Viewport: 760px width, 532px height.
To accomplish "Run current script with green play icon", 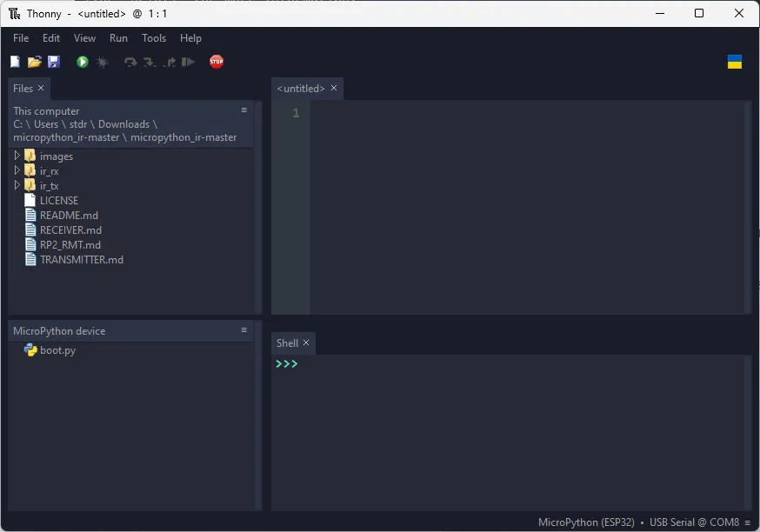I will [x=83, y=62].
